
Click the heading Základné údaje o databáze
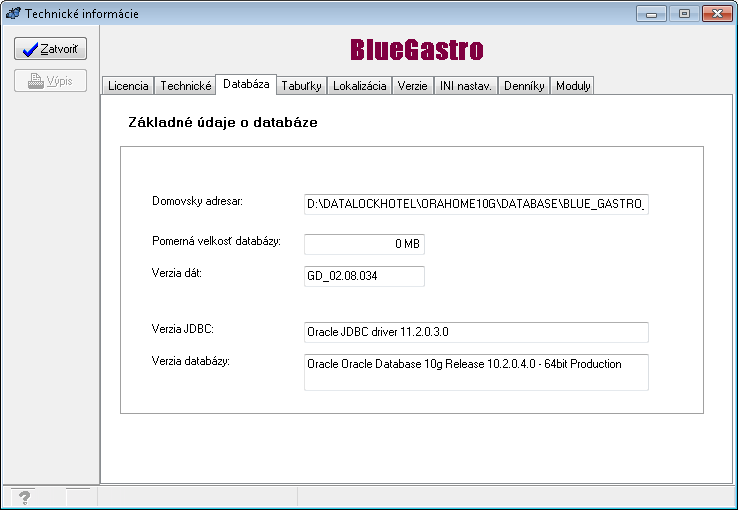(x=223, y=122)
